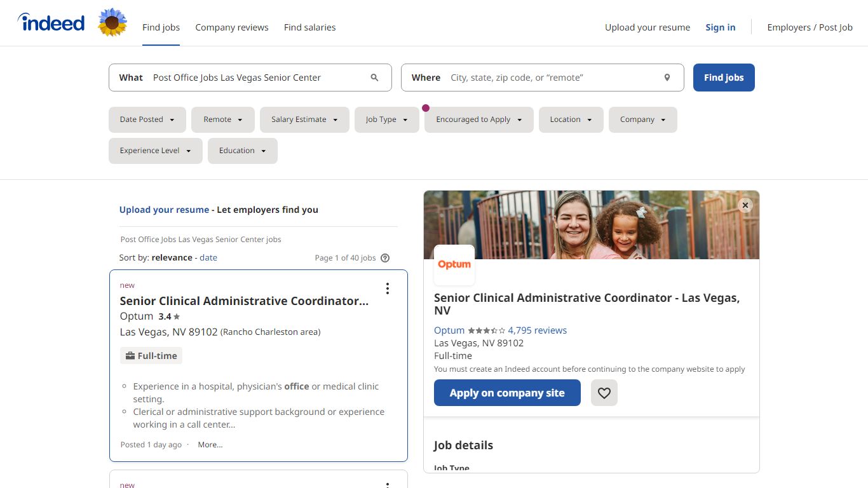Click 'Las Vegas, NV 89102' in details panel
The height and width of the screenshot is (488, 868).
point(478,343)
